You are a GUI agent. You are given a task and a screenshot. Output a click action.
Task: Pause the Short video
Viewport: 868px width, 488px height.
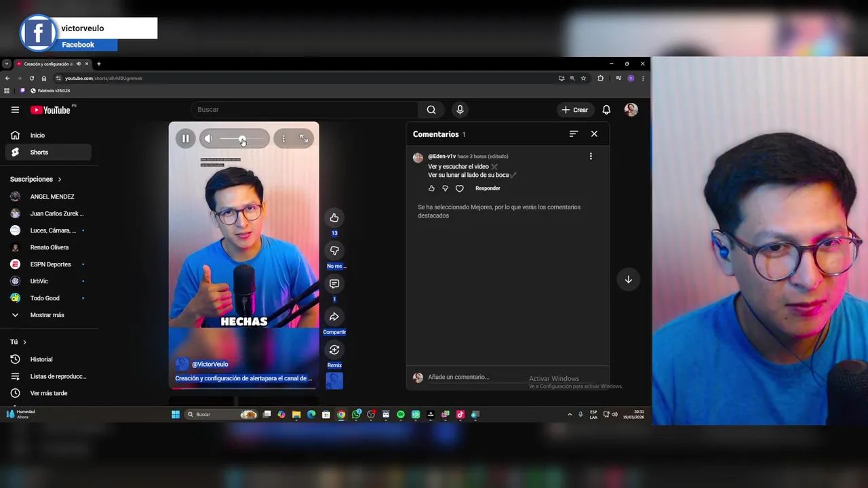point(185,139)
